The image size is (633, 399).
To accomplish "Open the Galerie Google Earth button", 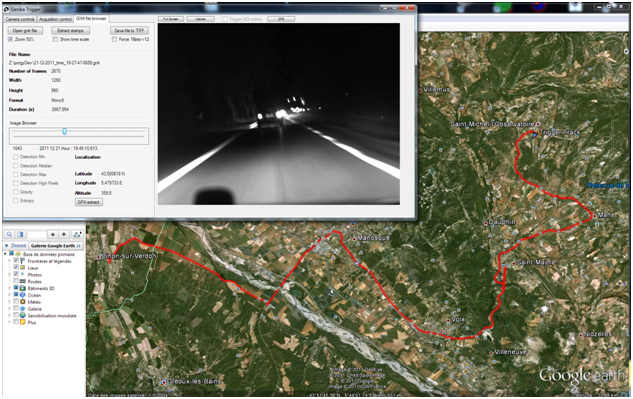I will point(56,246).
